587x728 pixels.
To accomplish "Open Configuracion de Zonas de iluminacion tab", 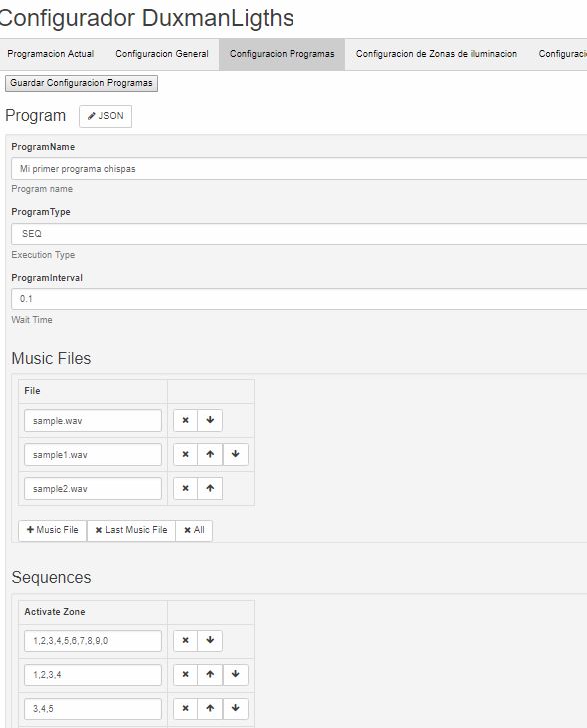I will [x=436, y=54].
